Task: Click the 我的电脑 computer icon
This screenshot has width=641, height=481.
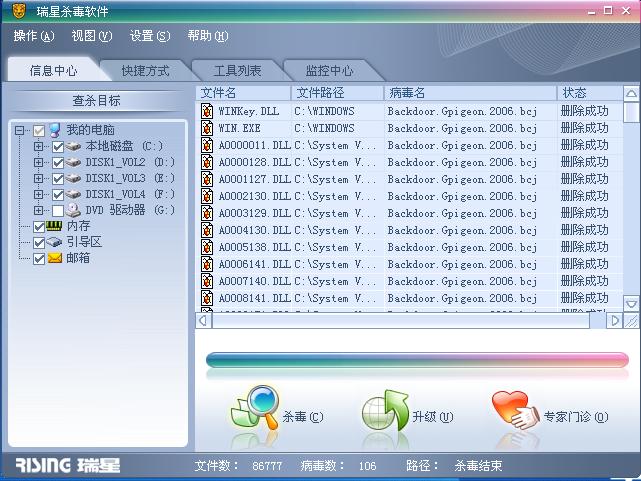Action: click(x=55, y=130)
